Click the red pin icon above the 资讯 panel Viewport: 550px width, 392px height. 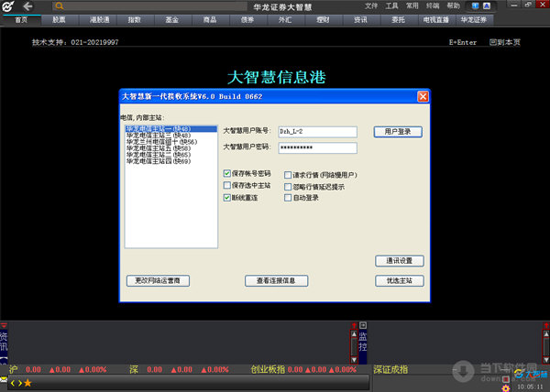[4, 325]
